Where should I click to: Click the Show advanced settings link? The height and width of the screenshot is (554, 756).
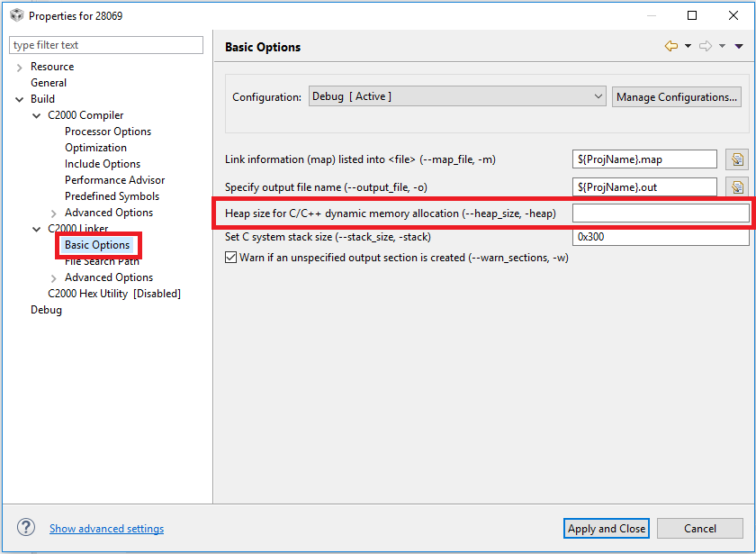(106, 529)
